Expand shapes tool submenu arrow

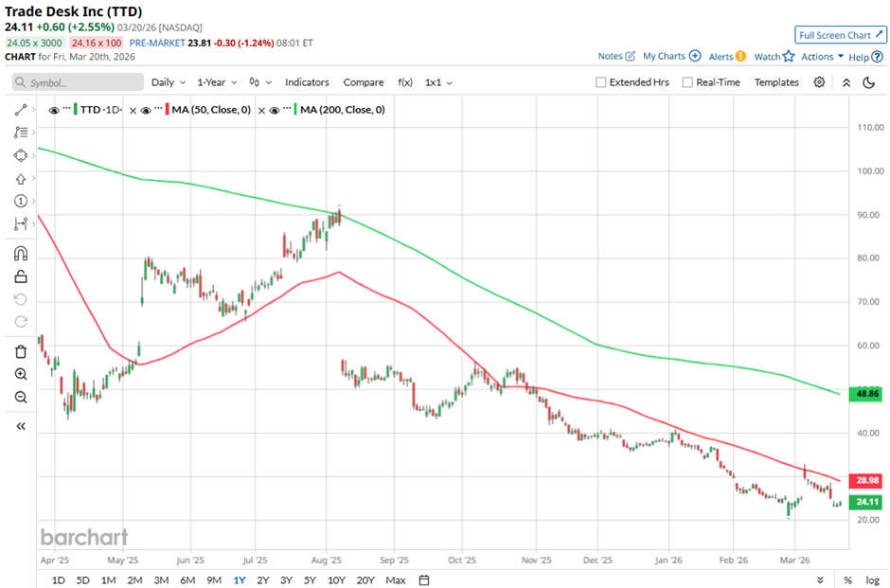tap(33, 155)
